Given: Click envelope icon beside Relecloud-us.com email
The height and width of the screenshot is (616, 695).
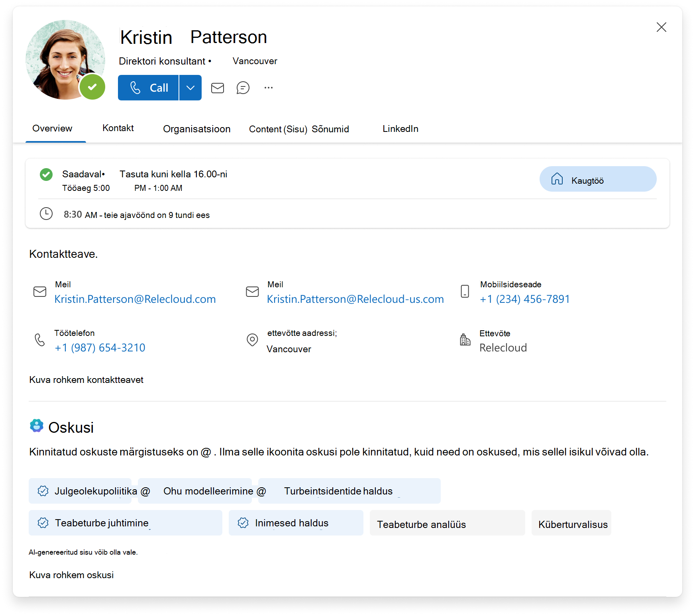Looking at the screenshot, I should click(x=252, y=292).
